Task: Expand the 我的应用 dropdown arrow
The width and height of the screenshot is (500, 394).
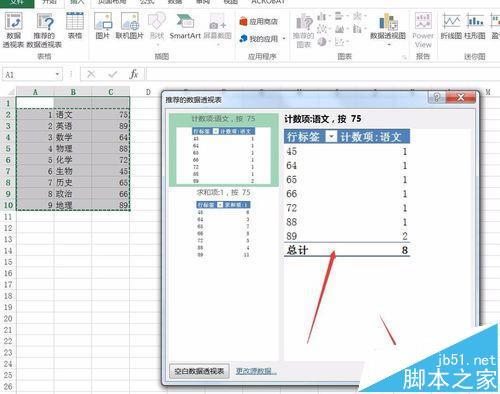Action: coord(284,39)
